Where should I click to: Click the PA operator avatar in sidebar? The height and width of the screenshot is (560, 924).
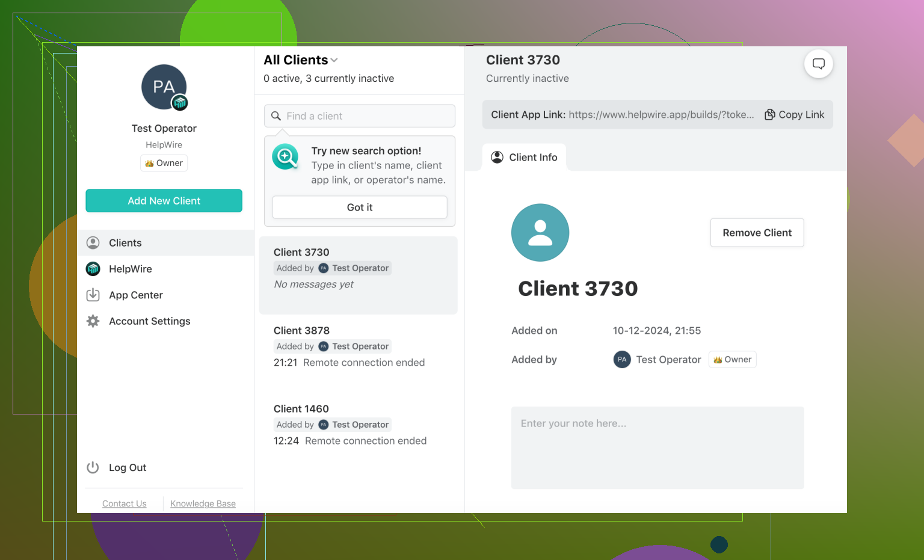point(164,87)
